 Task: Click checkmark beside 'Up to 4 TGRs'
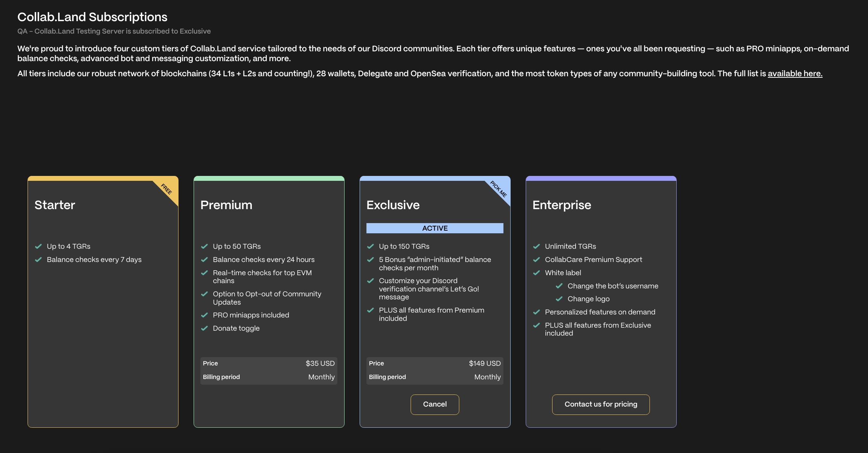[x=38, y=247]
